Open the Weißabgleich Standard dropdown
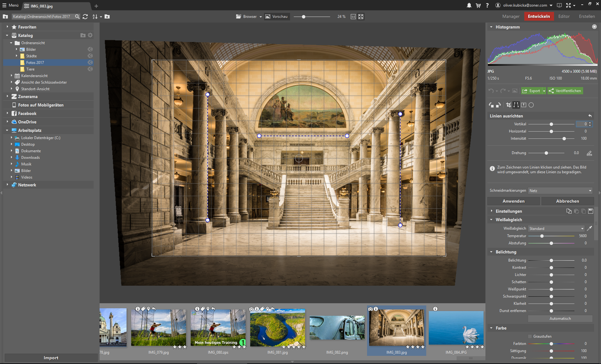Screen dimensions: 601x364 [x=556, y=228]
